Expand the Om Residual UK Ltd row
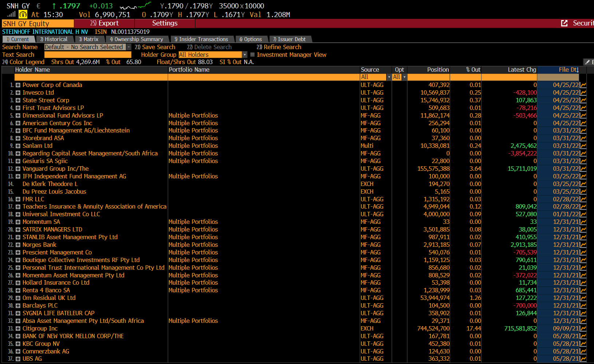This screenshot has width=594, height=364. (18, 298)
